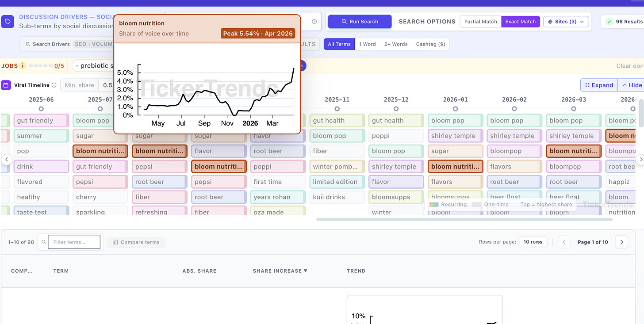Dismiss the job chip with its x button
Image resolution: width=644 pixels, height=324 pixels.
(x=302, y=66)
